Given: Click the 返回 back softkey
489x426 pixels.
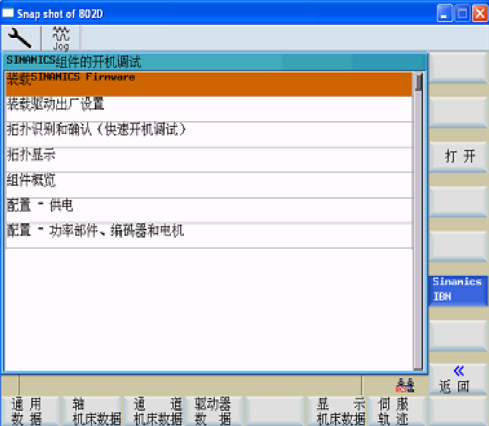Looking at the screenshot, I should [x=458, y=379].
